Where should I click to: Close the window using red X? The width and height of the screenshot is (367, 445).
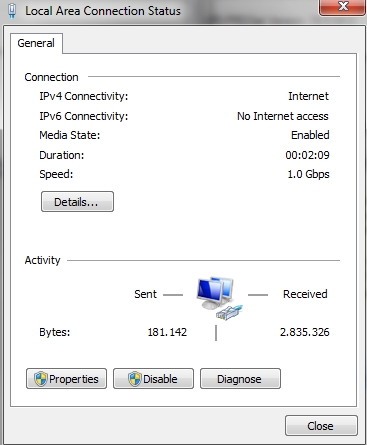pos(342,7)
